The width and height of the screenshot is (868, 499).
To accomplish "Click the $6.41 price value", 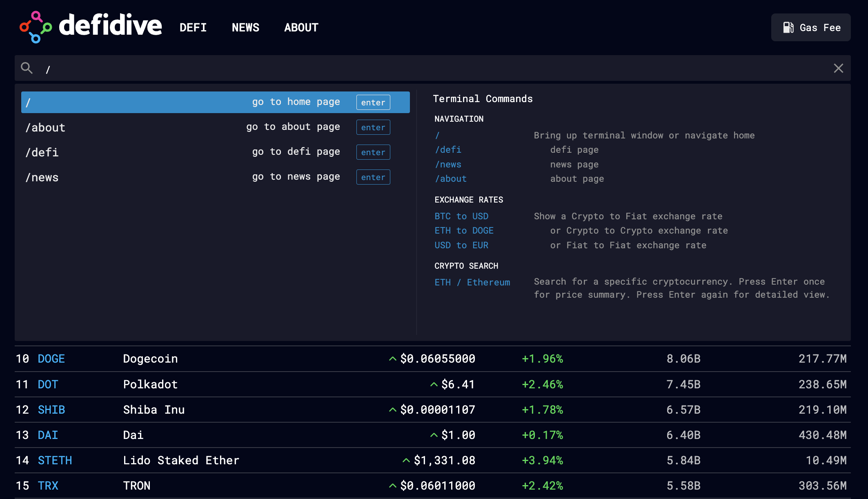I will coord(458,384).
